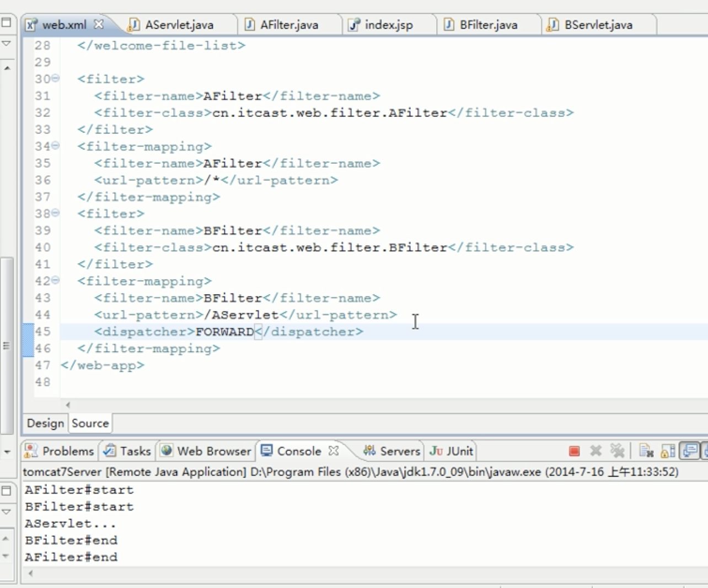Open the view menu triangle in upper left strip

[x=6, y=43]
